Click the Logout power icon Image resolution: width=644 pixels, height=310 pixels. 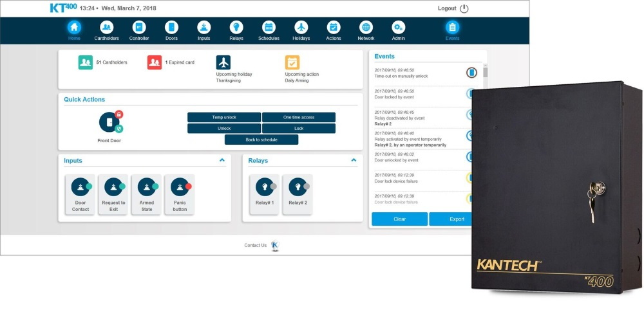(464, 8)
